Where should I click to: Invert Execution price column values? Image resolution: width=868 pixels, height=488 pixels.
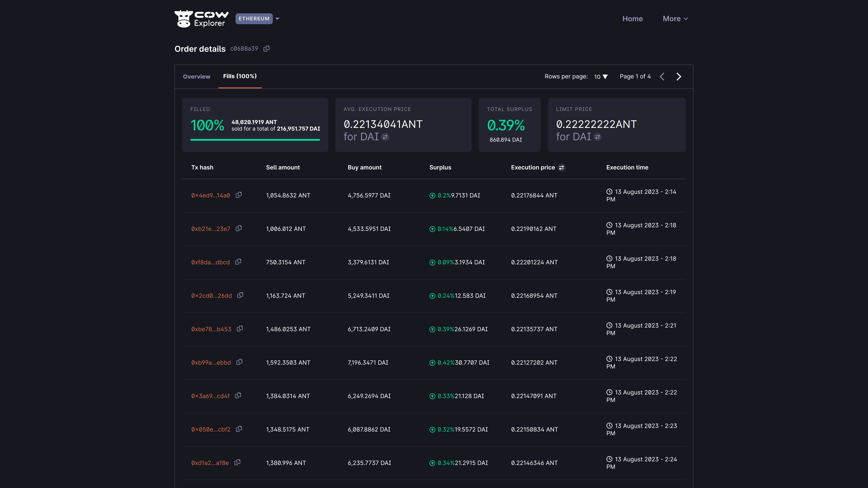point(561,168)
